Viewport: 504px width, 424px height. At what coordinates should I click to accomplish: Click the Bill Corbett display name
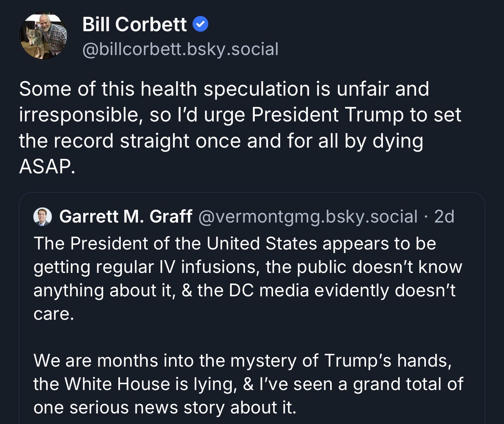tap(134, 25)
